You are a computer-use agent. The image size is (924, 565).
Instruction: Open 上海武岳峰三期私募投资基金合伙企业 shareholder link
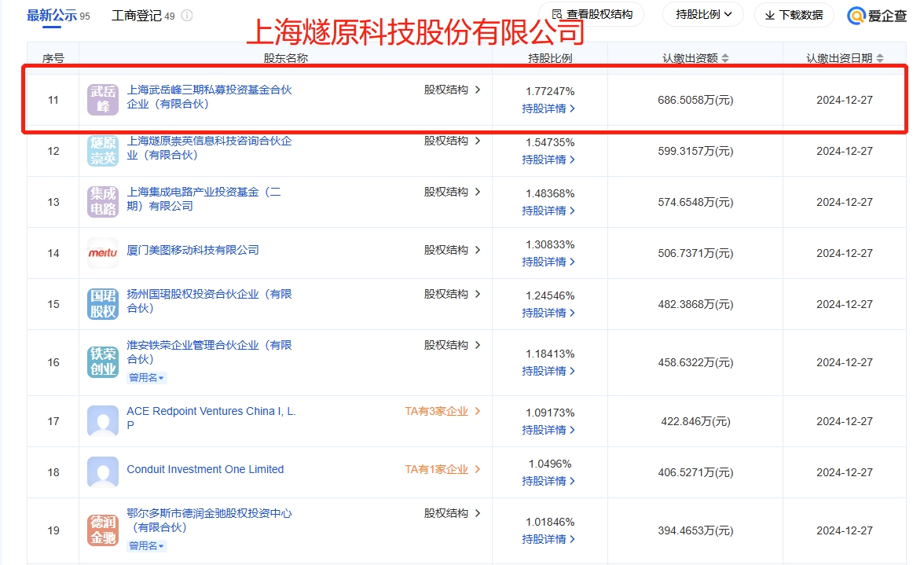(209, 97)
